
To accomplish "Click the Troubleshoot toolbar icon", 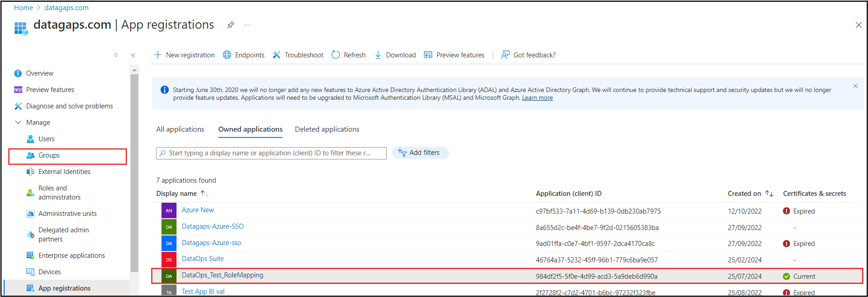I will [x=277, y=55].
